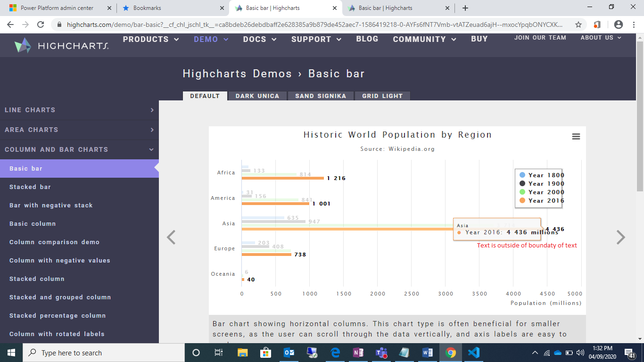Image resolution: width=644 pixels, height=362 pixels.
Task: Select the Blog menu item
Action: [x=367, y=40]
